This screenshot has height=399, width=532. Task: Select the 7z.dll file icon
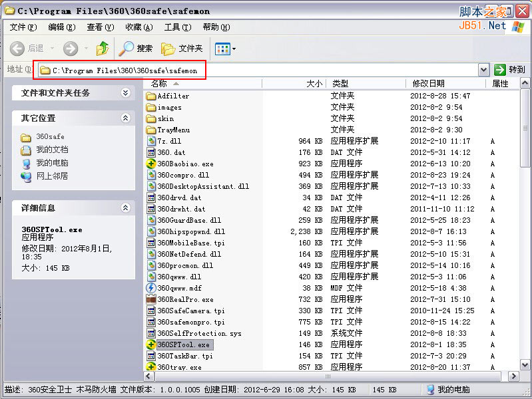pyautogui.click(x=151, y=141)
